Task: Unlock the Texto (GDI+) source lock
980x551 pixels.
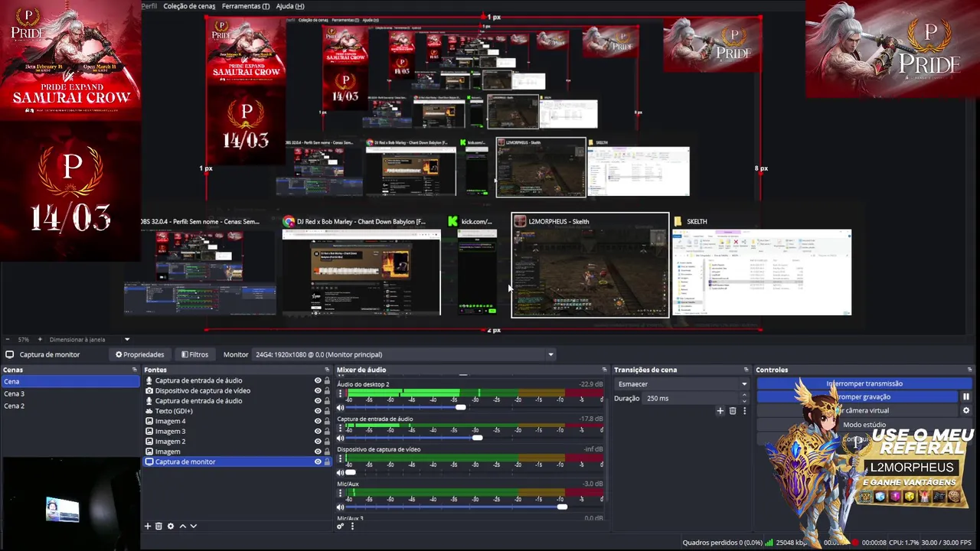Action: (x=327, y=411)
